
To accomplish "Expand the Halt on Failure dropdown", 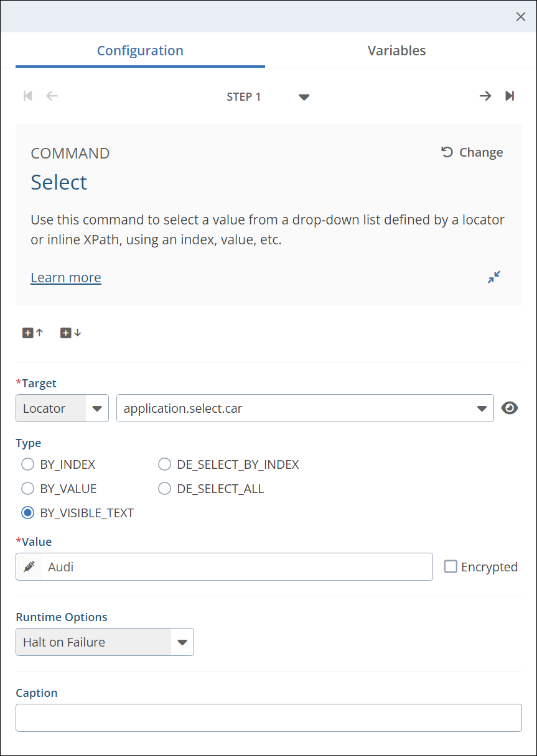I will click(x=182, y=642).
